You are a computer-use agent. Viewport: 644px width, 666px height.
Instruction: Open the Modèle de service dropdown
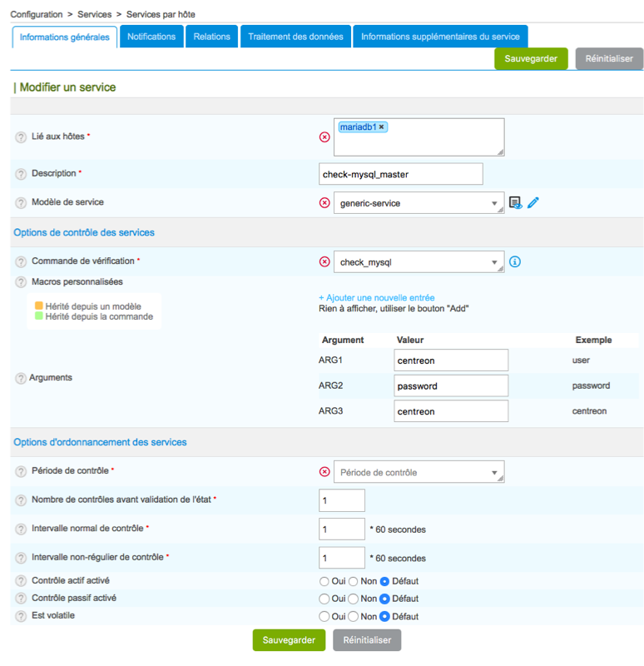[x=418, y=202]
